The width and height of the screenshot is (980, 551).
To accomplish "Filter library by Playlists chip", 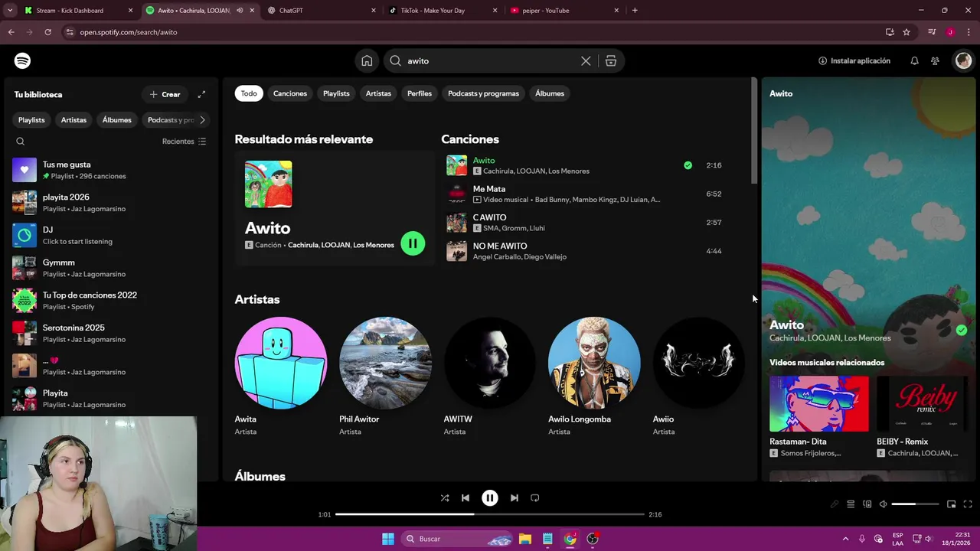I will (31, 119).
